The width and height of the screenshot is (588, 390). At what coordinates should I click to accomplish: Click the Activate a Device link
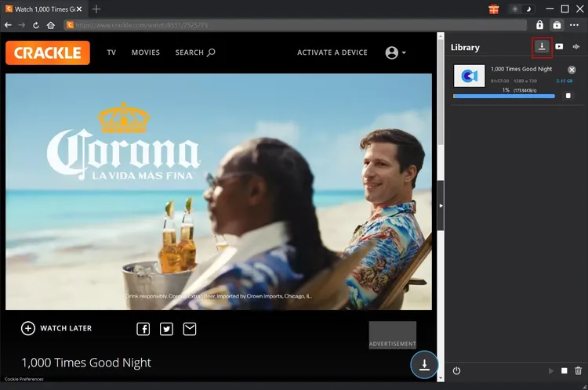click(332, 52)
